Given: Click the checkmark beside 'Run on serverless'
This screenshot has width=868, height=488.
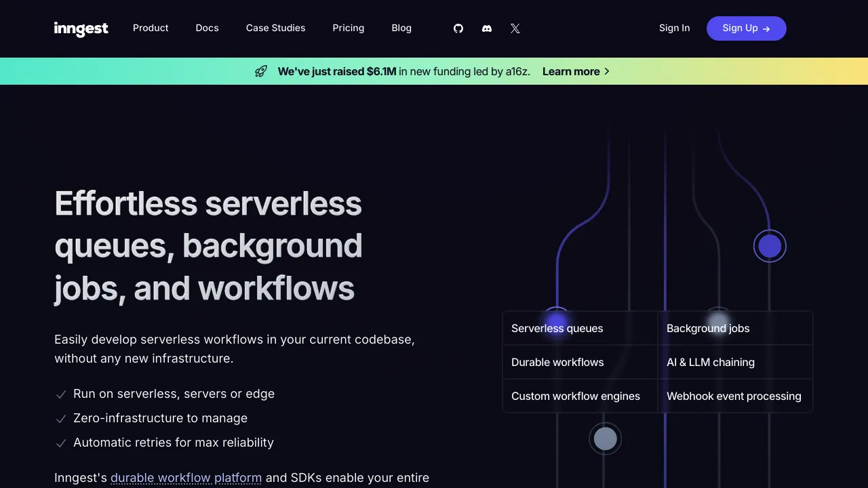Looking at the screenshot, I should [x=60, y=394].
